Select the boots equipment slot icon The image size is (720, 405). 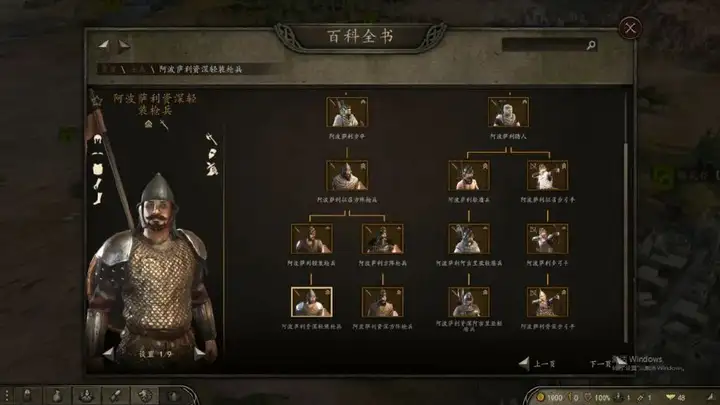[97, 198]
